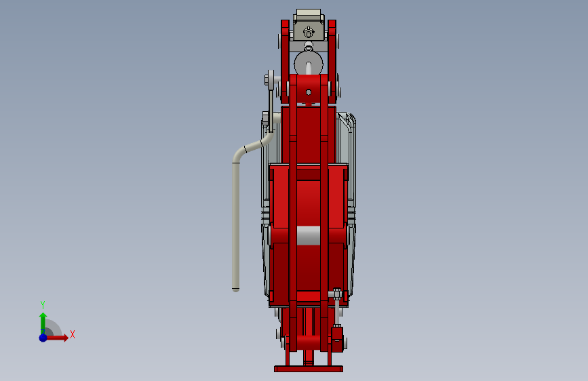Click the green Y axis arrow of the triad
Viewport: 588px width, 381px height.
(43, 323)
